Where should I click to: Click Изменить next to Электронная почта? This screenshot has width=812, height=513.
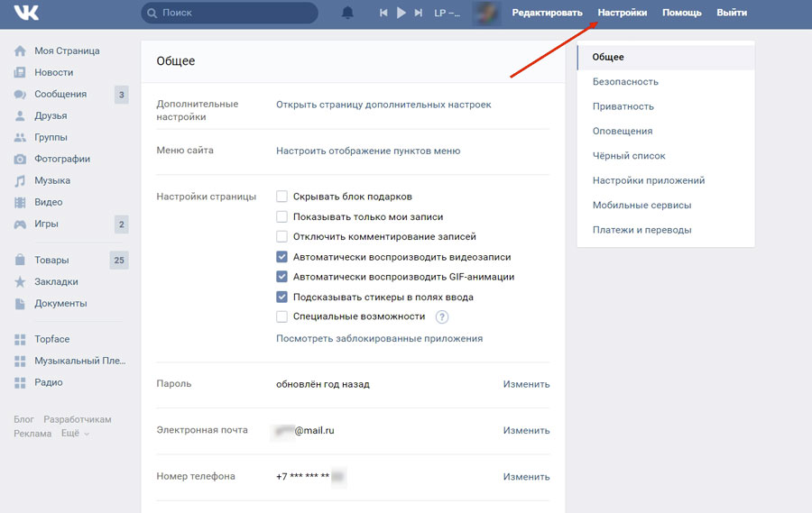[526, 430]
